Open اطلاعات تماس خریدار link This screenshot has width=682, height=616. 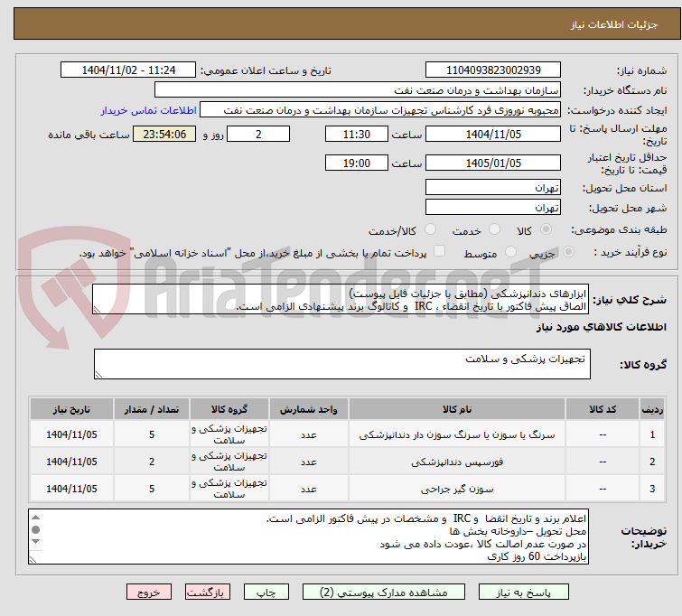[149, 110]
